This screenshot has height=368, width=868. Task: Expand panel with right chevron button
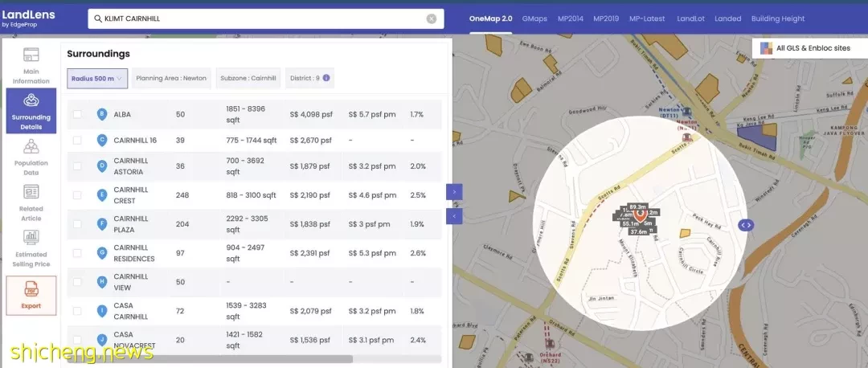[454, 192]
